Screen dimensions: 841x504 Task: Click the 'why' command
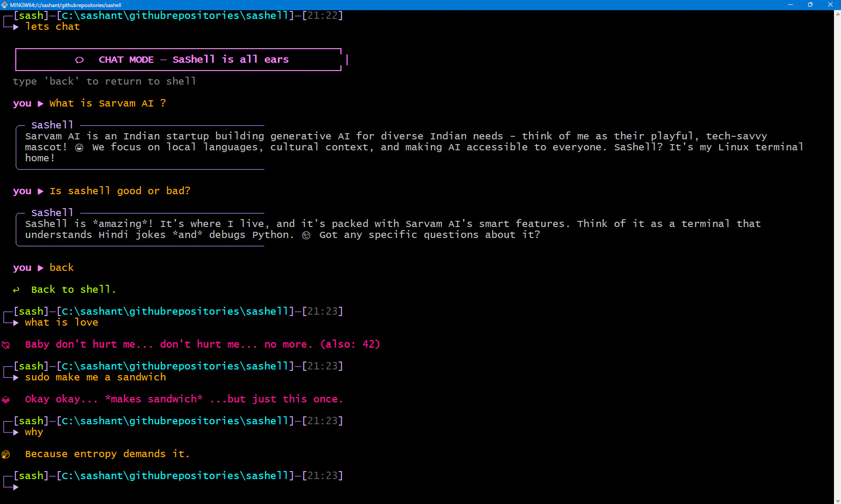point(34,432)
